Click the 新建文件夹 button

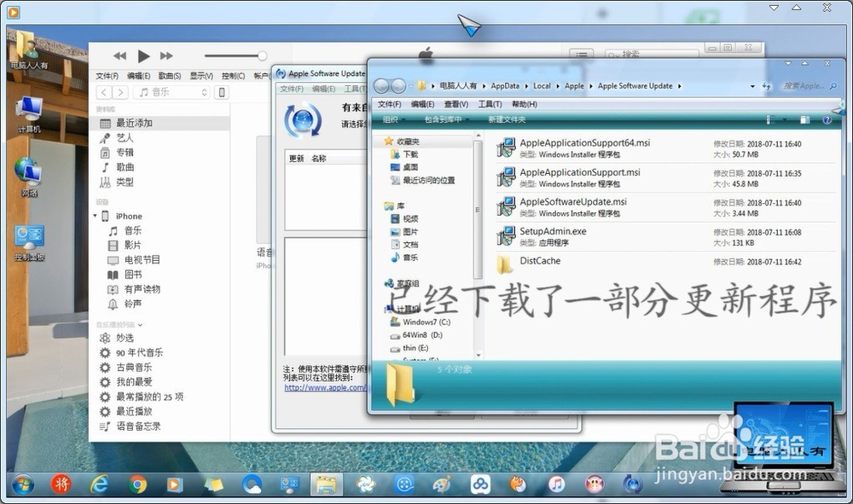pyautogui.click(x=507, y=119)
